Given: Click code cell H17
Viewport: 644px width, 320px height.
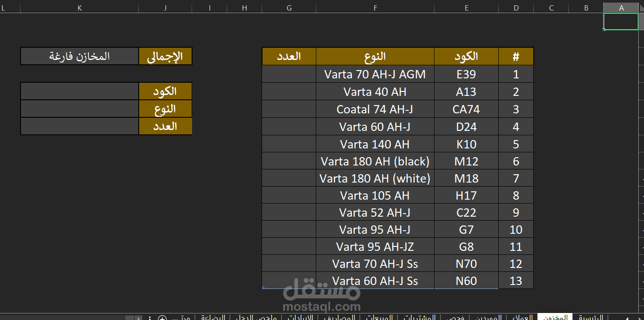Looking at the screenshot, I should [466, 195].
